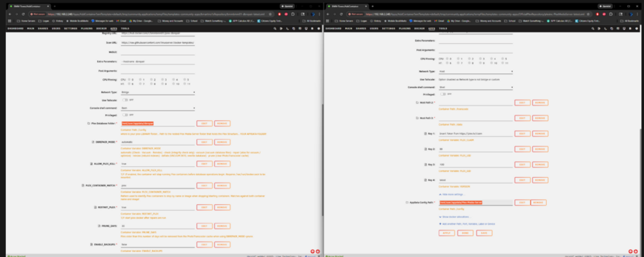Viewport: 644px width, 257px height.
Task: Bookmark page with star in left browser
Action: tap(270, 14)
